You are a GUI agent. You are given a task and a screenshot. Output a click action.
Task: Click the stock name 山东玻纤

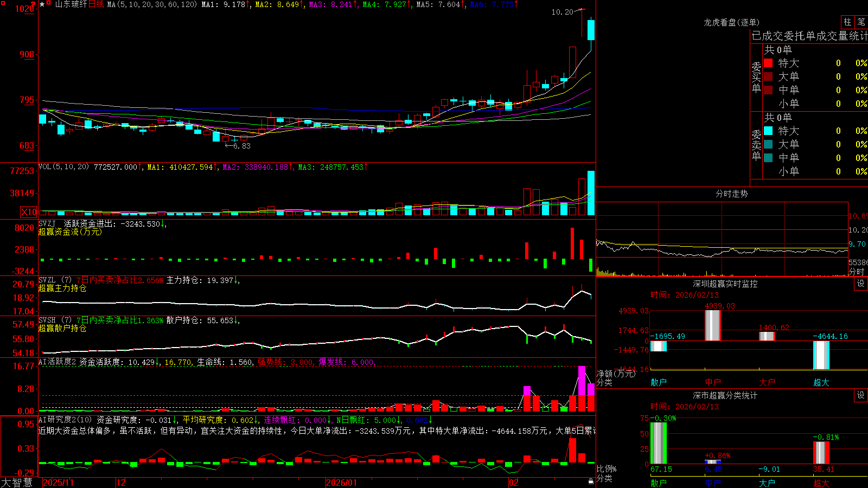tap(71, 4)
